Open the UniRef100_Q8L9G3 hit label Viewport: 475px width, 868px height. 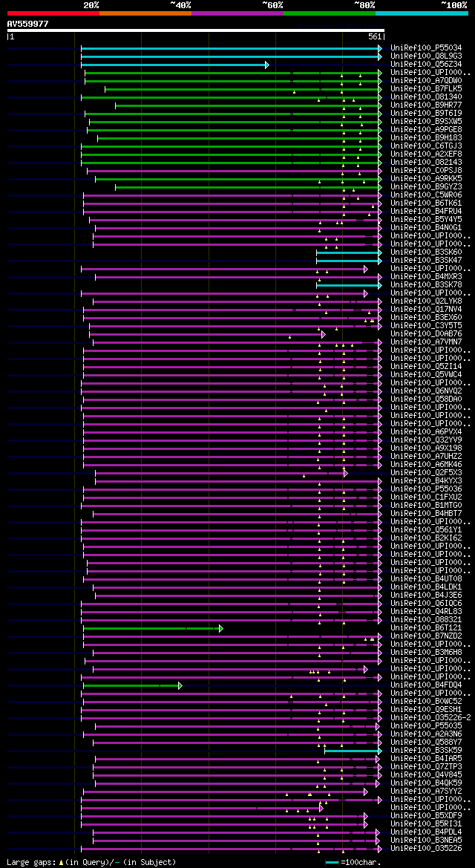click(426, 56)
